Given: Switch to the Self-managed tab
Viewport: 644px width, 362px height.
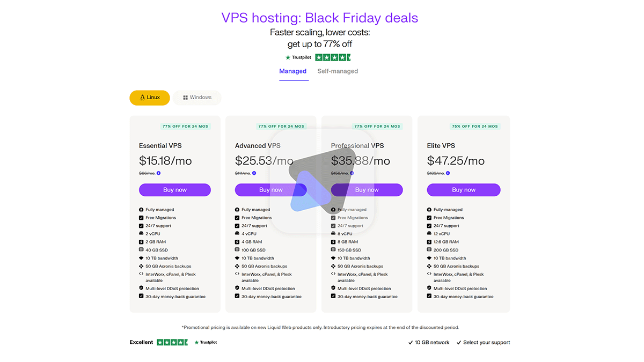Looking at the screenshot, I should pos(338,71).
